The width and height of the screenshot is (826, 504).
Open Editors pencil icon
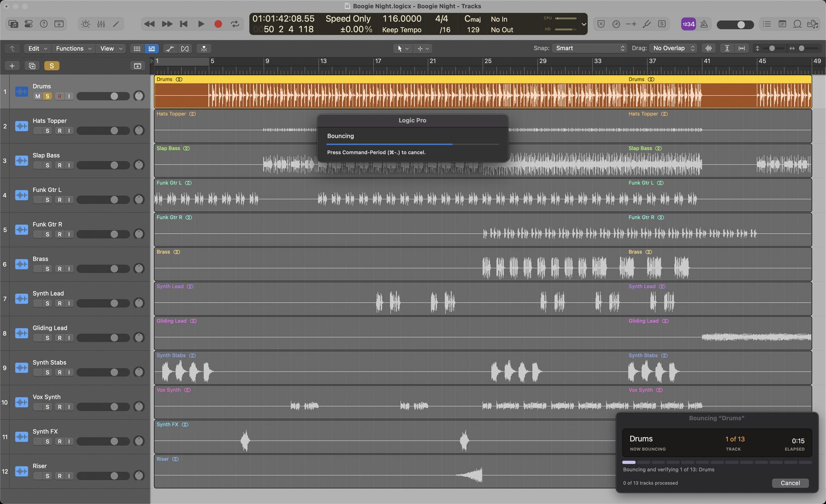click(116, 24)
